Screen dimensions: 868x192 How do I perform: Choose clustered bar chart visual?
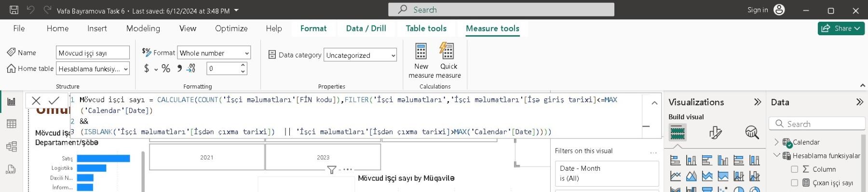[707, 161]
